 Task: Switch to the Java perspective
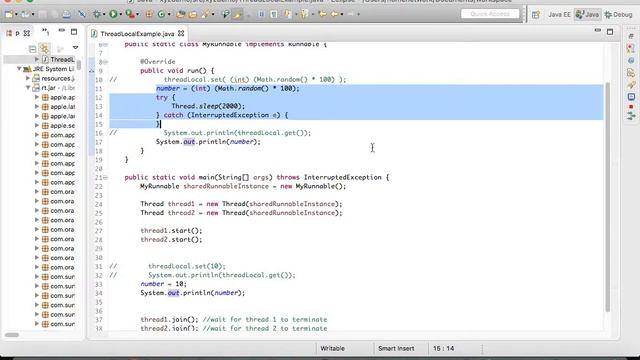[587, 15]
